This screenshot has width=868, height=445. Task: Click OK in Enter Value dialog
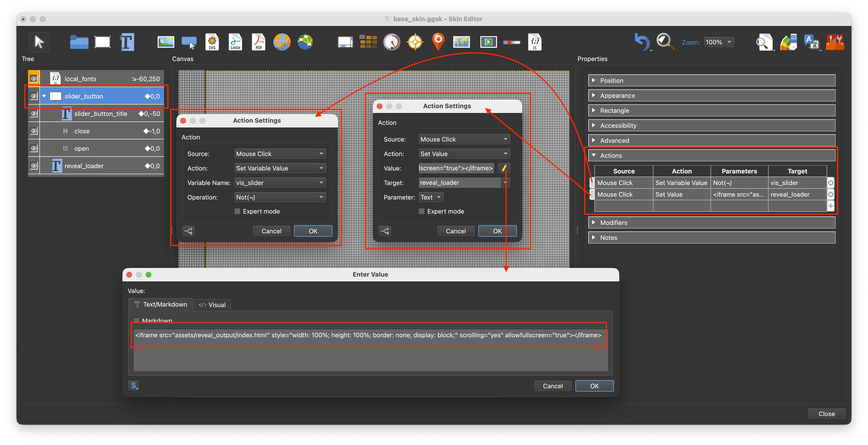click(x=594, y=386)
